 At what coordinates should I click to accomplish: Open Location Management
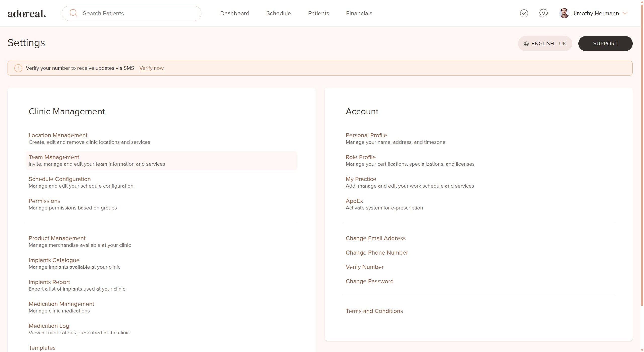tap(58, 135)
